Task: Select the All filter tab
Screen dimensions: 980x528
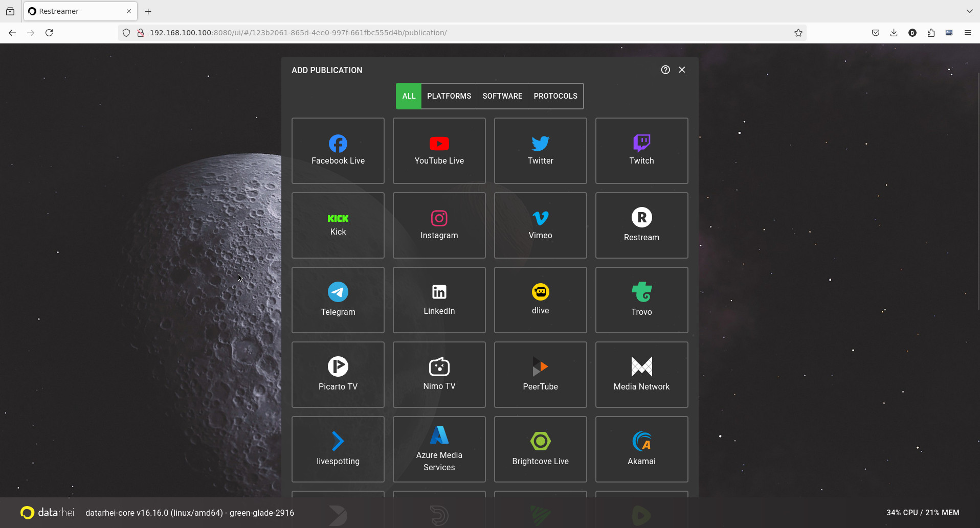Action: [x=409, y=96]
